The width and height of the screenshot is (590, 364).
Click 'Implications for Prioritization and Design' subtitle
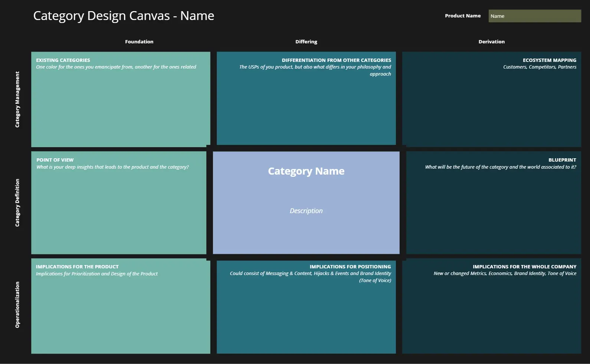(x=96, y=274)
